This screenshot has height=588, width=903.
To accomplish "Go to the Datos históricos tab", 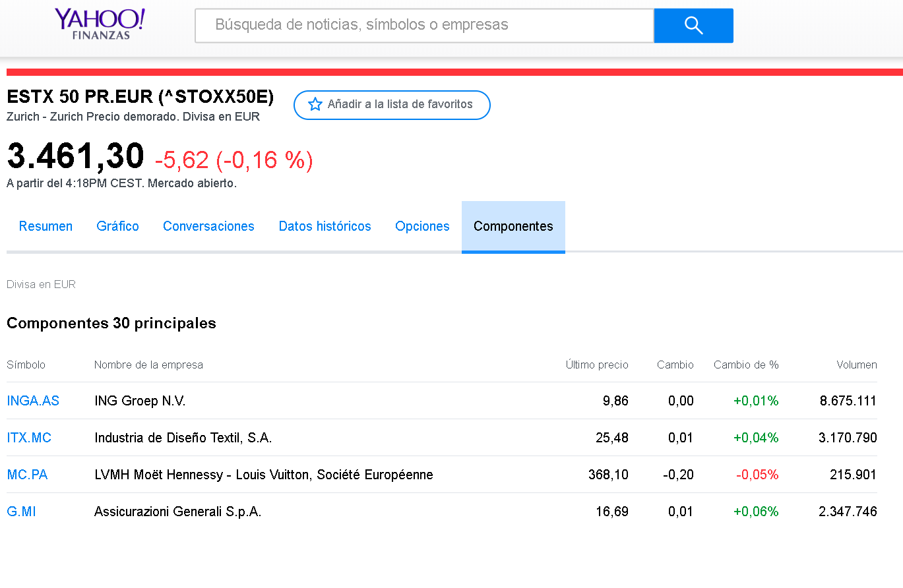I will pos(325,226).
